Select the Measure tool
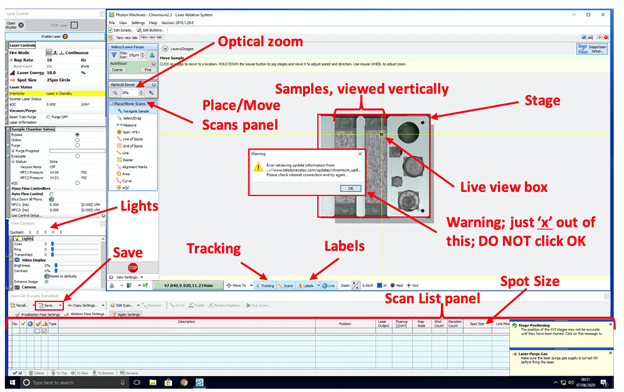The width and height of the screenshot is (624, 392). click(127, 125)
